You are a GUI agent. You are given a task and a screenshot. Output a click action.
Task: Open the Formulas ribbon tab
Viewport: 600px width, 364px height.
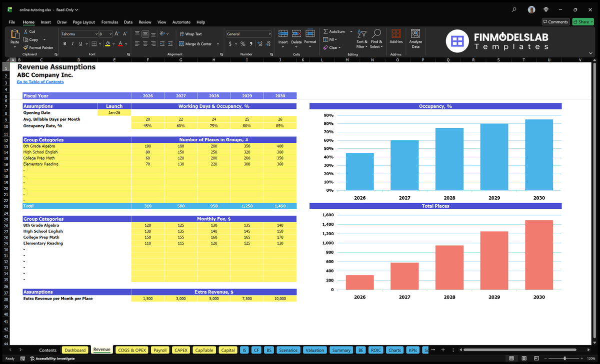(x=109, y=22)
